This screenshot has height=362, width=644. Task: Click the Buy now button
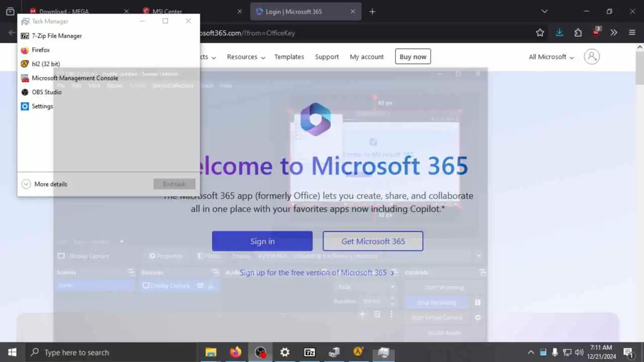[413, 57]
